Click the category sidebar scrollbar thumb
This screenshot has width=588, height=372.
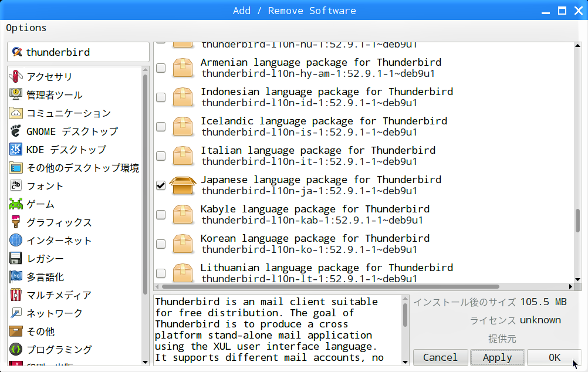(x=145, y=184)
